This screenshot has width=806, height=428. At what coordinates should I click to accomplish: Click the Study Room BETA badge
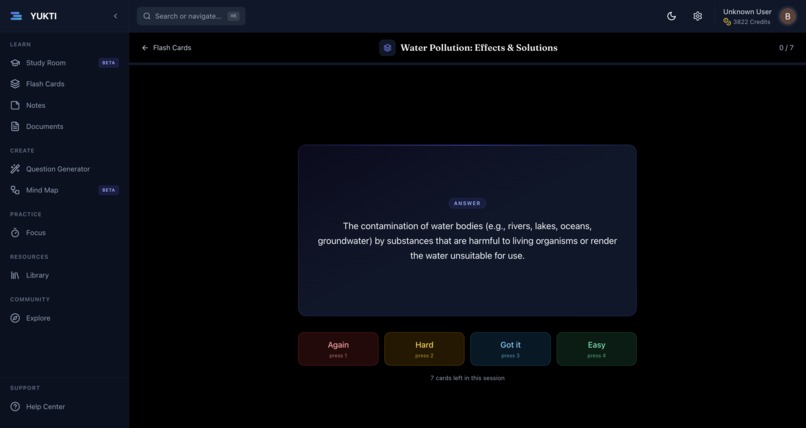pyautogui.click(x=108, y=63)
